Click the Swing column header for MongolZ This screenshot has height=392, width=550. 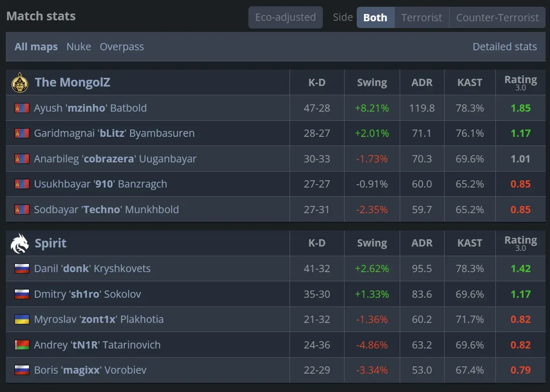point(372,83)
